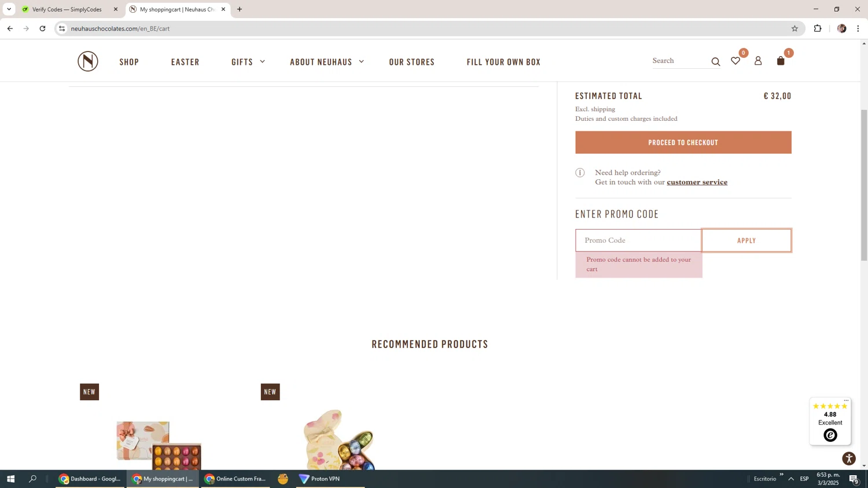
Task: Click the RECOMMENDED PRODUCTS heading
Action: click(430, 344)
